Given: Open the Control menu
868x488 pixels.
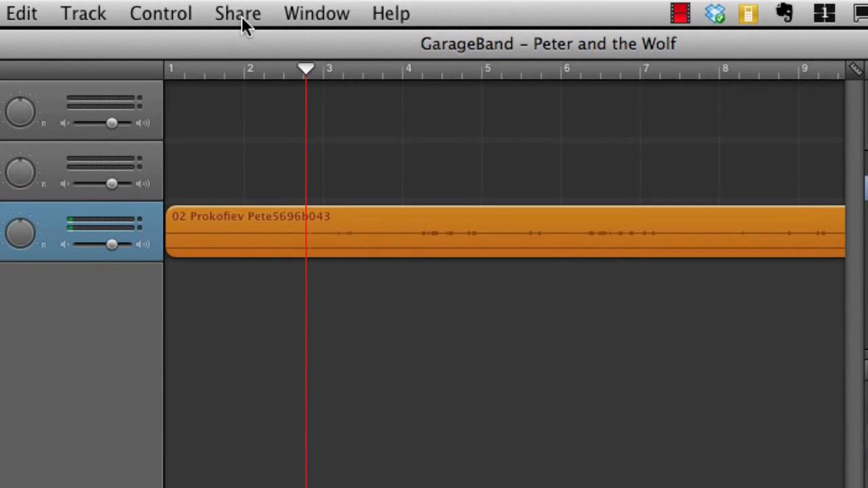Looking at the screenshot, I should [x=161, y=14].
